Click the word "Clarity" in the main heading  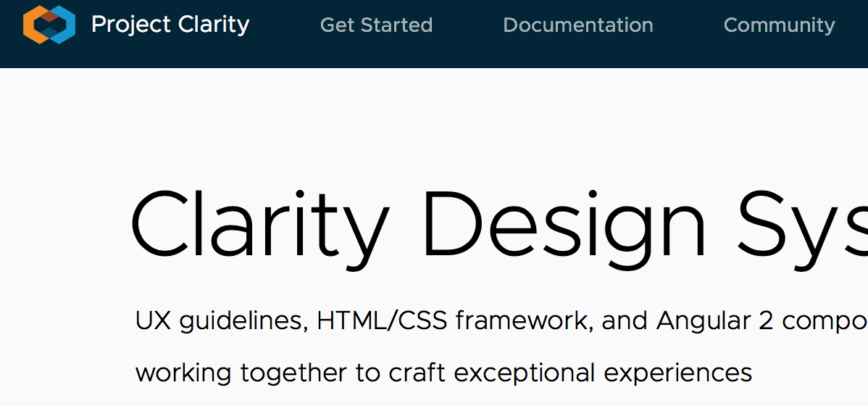click(259, 225)
